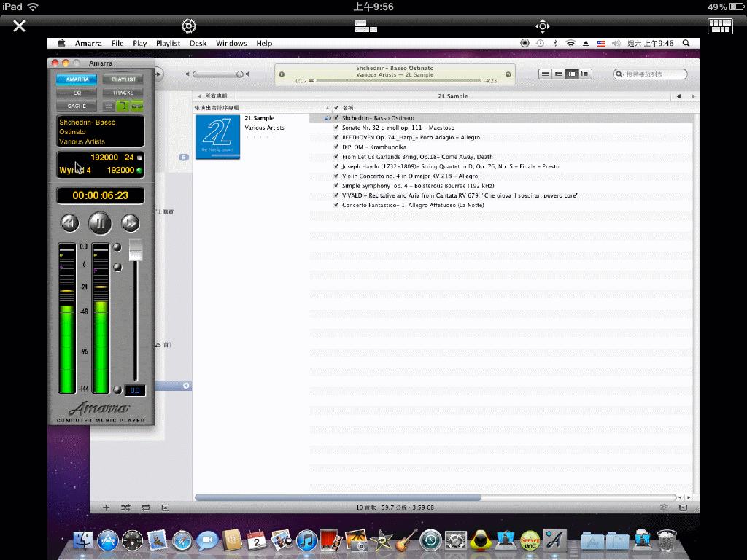The height and width of the screenshot is (560, 747).
Task: Click the iTunes playlist search field
Action: [x=650, y=74]
